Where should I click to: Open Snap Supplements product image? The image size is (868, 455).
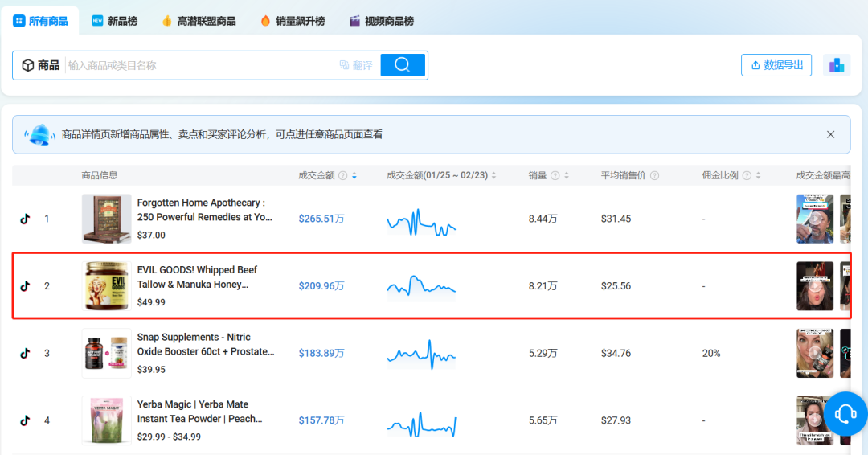pyautogui.click(x=106, y=353)
